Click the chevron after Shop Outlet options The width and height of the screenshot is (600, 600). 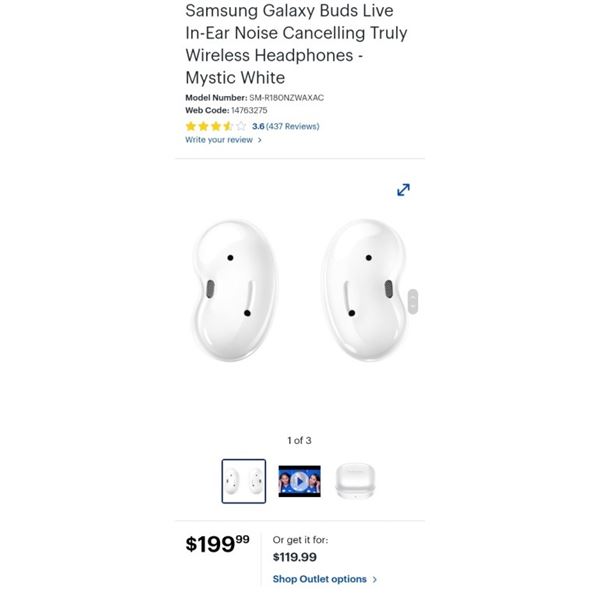375,579
